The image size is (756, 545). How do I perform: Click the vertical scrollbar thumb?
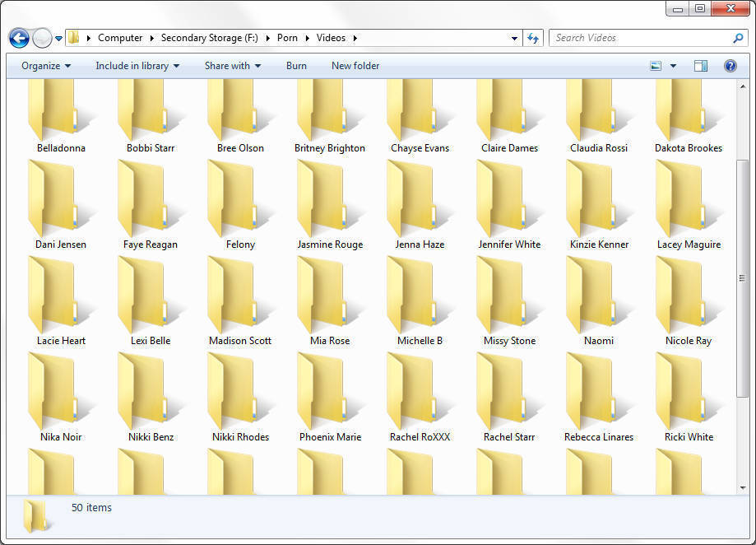point(743,278)
